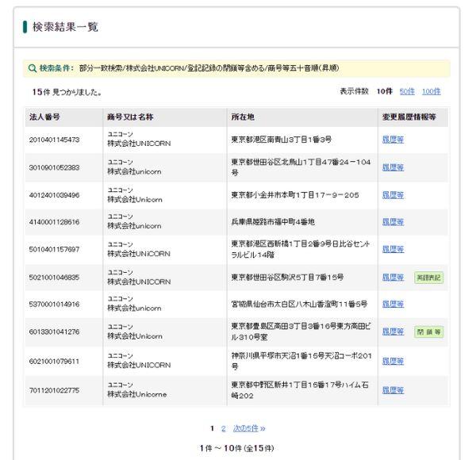Show 50件 results per page
Screen dimensions: 476x460
point(407,91)
